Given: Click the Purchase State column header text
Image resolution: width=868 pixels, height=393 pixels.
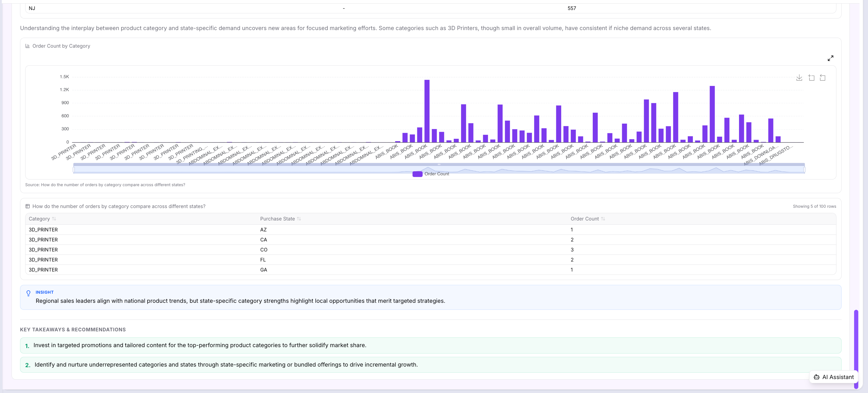Looking at the screenshot, I should point(277,219).
